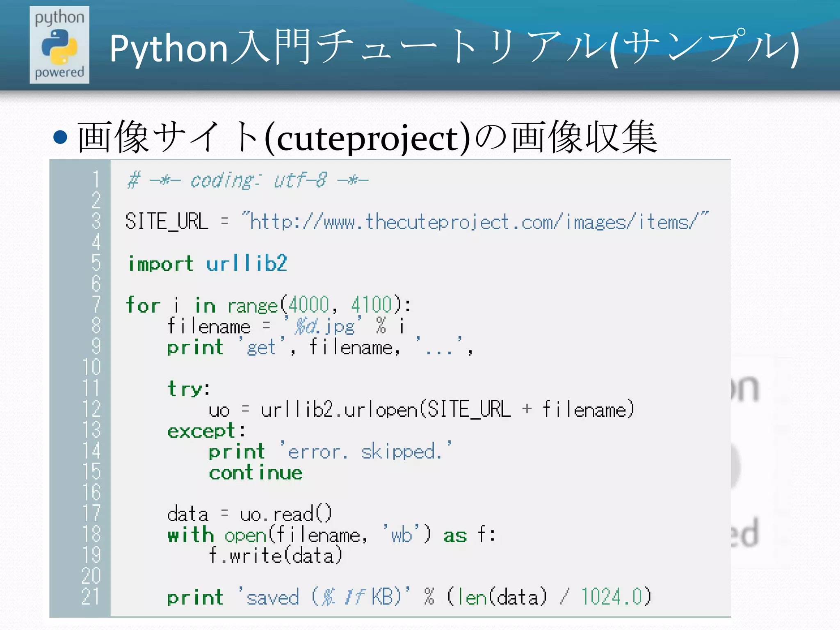The width and height of the screenshot is (840, 630).
Task: Click the blue bullet point marker
Action: coord(60,137)
